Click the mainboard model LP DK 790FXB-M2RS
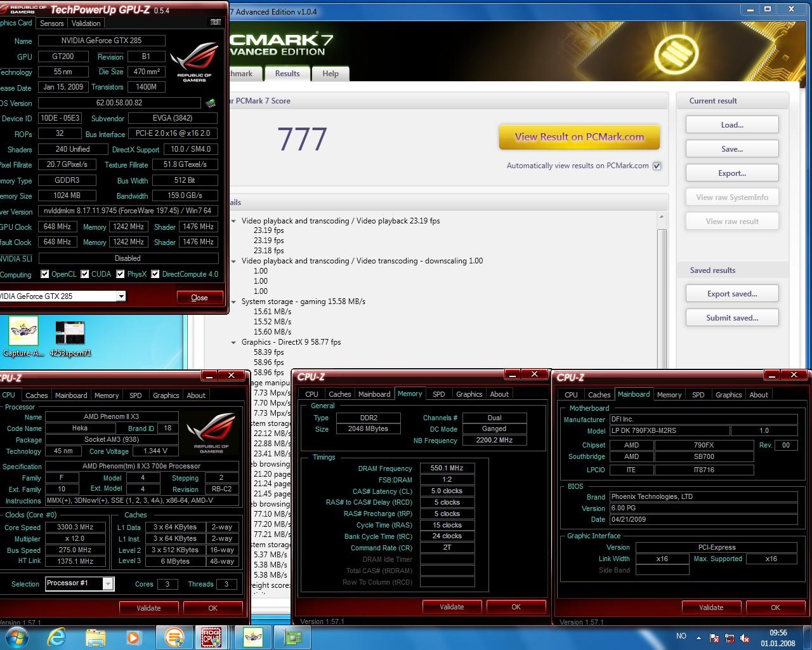The height and width of the screenshot is (650, 812). [x=669, y=430]
